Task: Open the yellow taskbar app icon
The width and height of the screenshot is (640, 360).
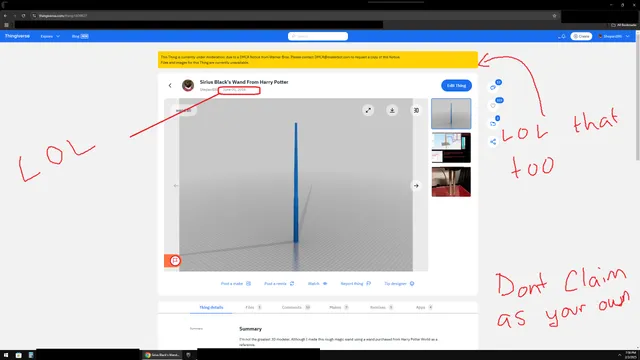Action: pos(18,355)
